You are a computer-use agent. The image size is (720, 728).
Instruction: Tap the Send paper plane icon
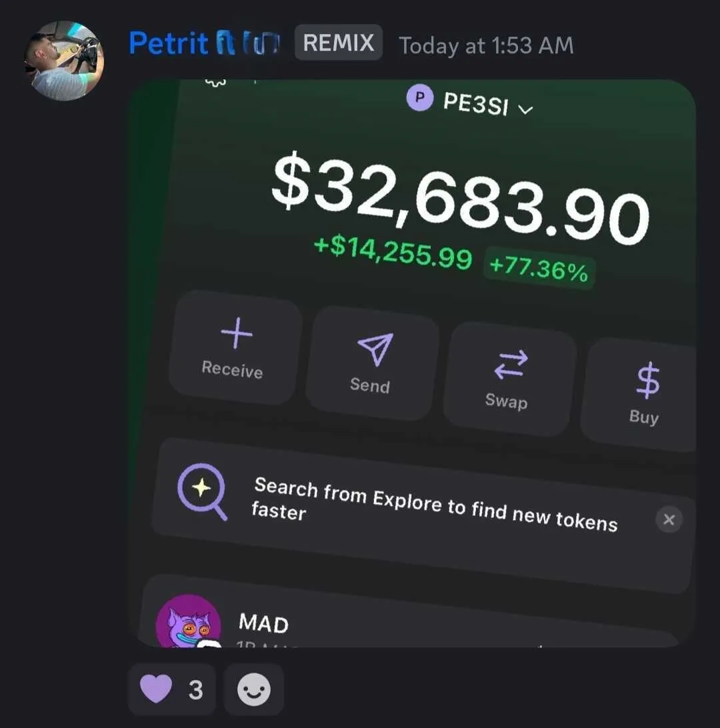[x=375, y=349]
